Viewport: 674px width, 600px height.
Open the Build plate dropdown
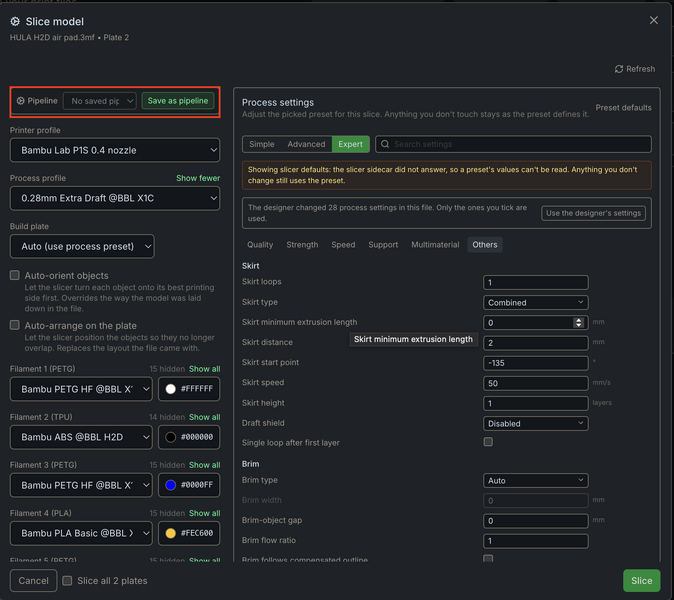tap(82, 246)
